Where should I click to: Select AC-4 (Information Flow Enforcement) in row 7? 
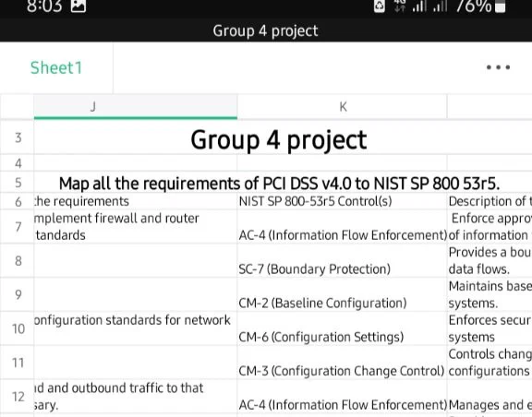(343, 226)
